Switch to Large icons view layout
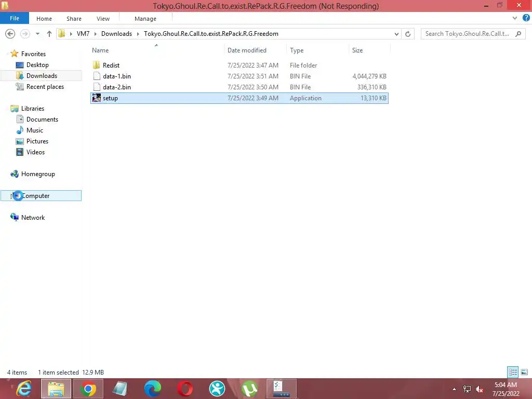This screenshot has width=532, height=399. tap(524, 372)
